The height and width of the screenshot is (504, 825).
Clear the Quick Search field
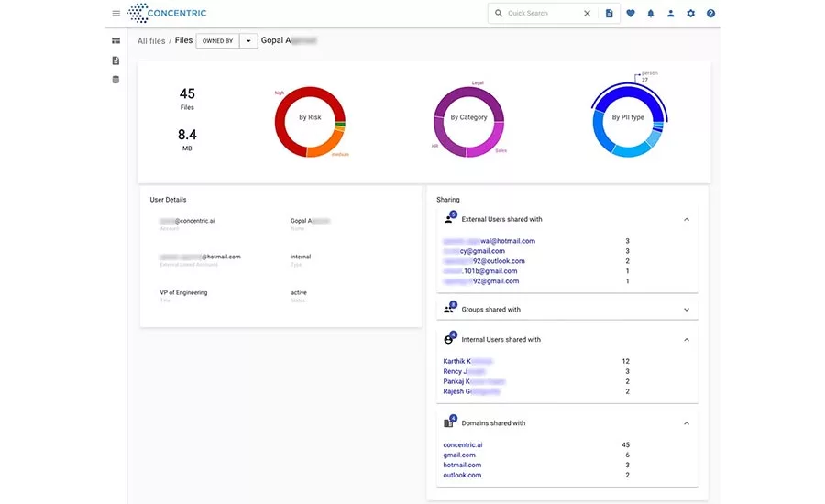588,14
